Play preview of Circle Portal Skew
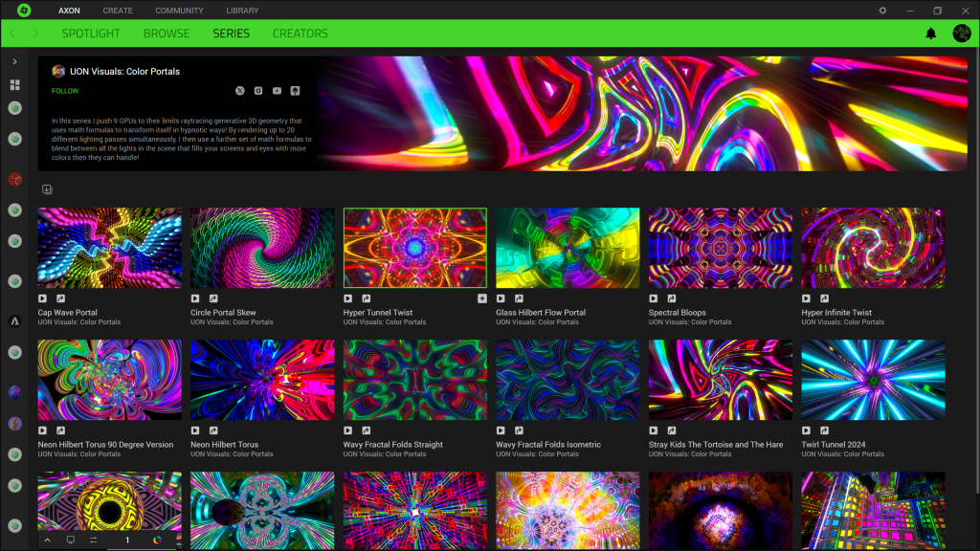 [195, 298]
